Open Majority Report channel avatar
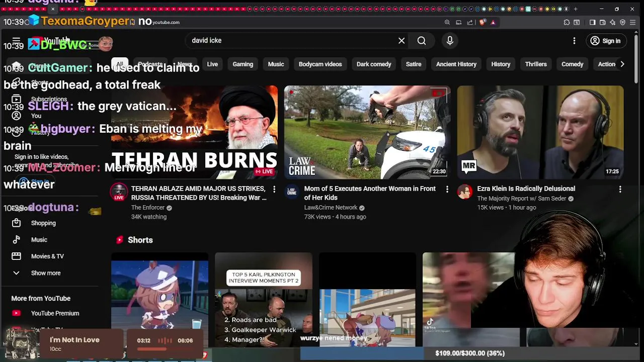644x362 pixels. coord(465,192)
